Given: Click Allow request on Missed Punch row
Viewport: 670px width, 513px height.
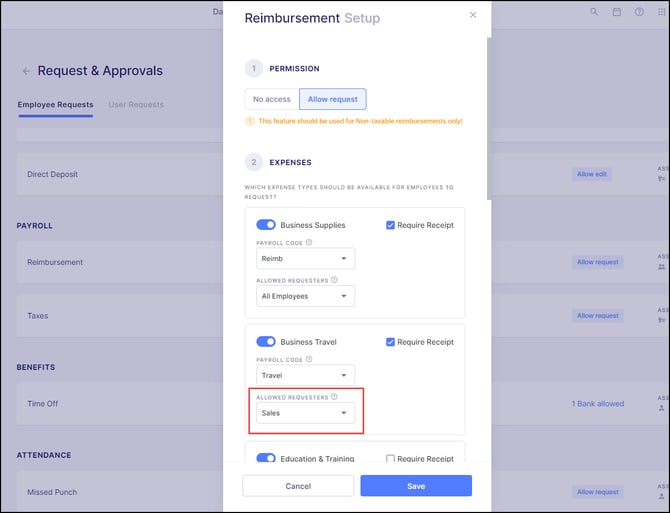Looking at the screenshot, I should pos(598,492).
